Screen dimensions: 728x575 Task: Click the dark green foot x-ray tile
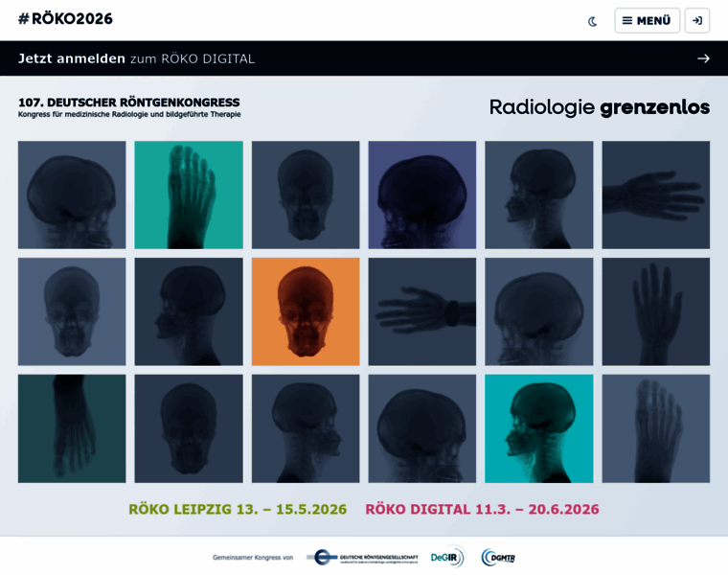pyautogui.click(x=72, y=428)
